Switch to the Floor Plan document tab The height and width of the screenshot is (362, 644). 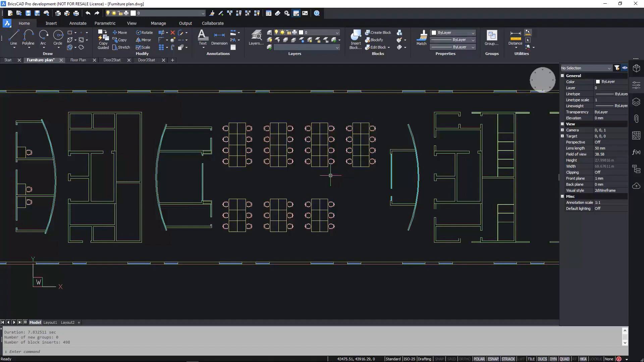point(78,60)
